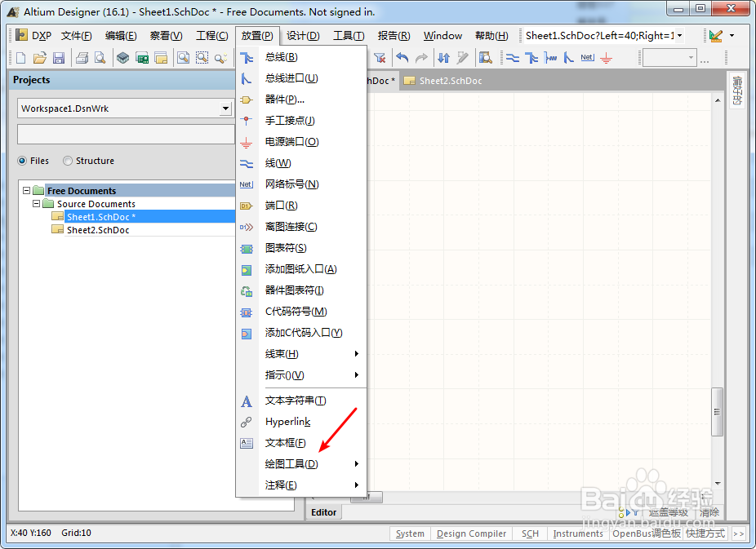Viewport: 756px width, 549px height.
Task: Click the print toolbar icon
Action: tap(82, 58)
